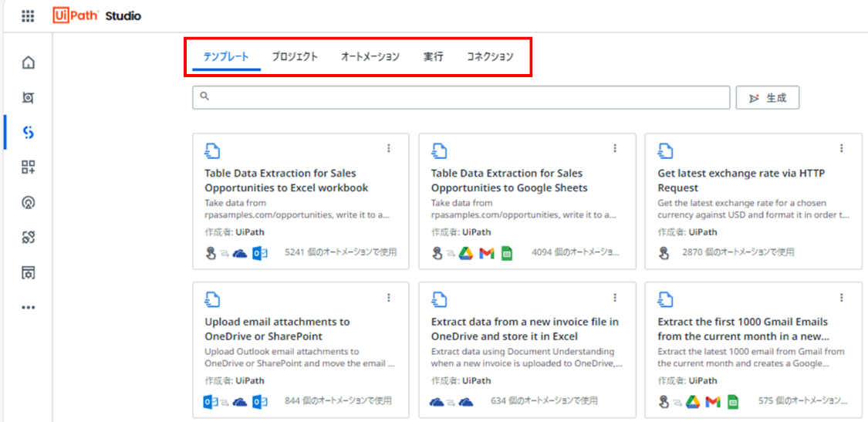Switch to the テンプレート tab

coord(226,56)
